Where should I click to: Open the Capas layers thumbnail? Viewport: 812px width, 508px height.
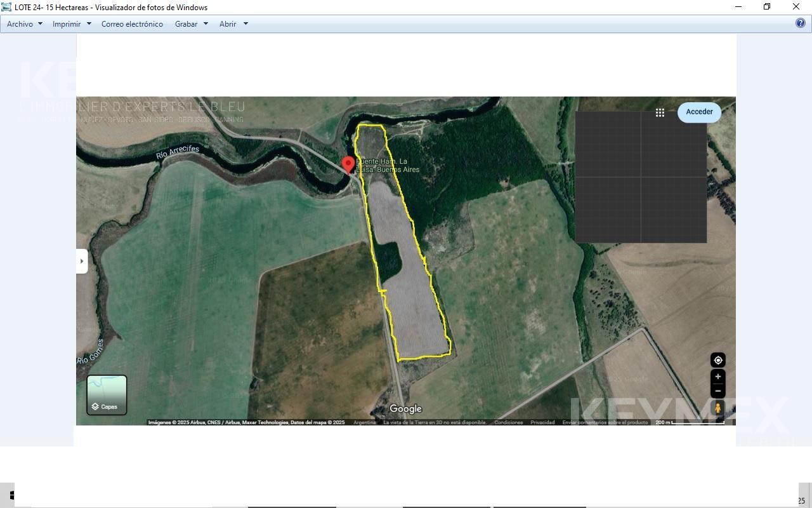[x=107, y=395]
